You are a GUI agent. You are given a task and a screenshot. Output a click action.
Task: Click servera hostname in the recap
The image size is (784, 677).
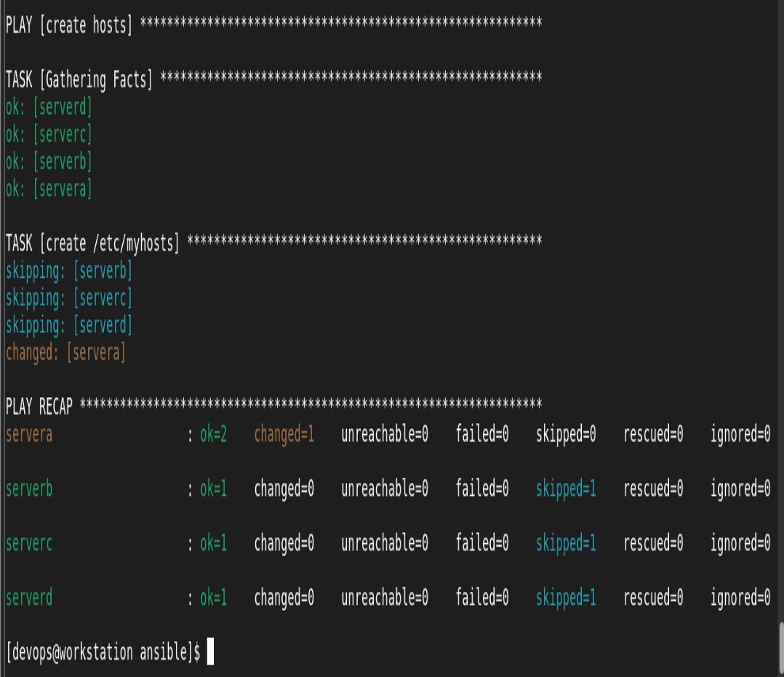pos(29,434)
